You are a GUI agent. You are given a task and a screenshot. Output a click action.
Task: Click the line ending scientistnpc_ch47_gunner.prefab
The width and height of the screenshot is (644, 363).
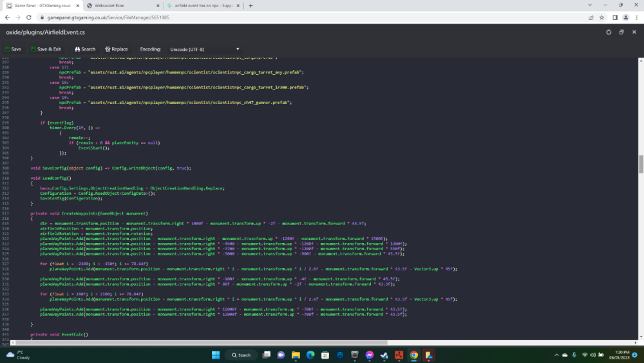[175, 103]
